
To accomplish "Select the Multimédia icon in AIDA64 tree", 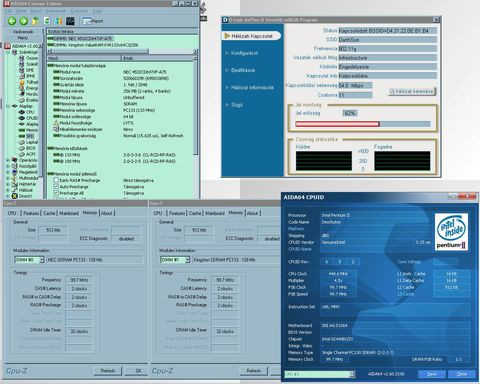I will click(15, 178).
